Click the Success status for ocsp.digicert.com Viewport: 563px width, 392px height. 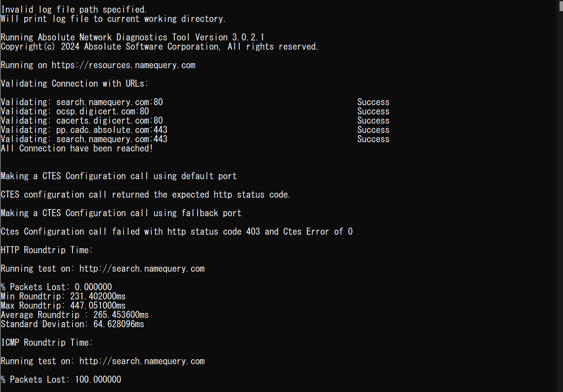point(373,111)
